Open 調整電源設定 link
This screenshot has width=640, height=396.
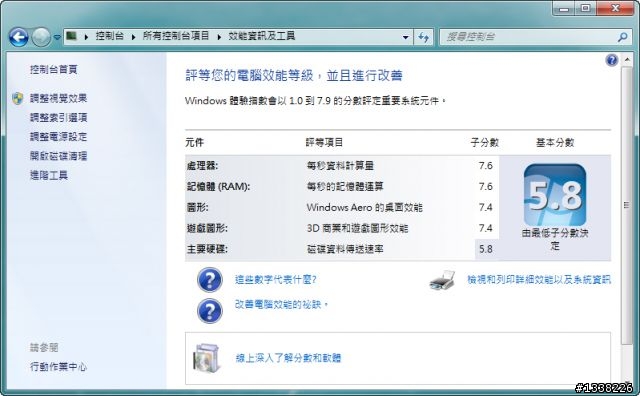click(58, 137)
